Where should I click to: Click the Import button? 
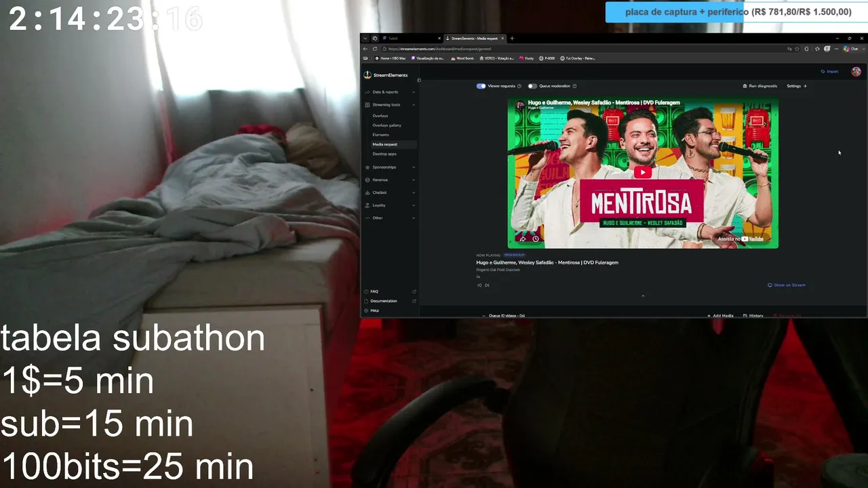(829, 71)
